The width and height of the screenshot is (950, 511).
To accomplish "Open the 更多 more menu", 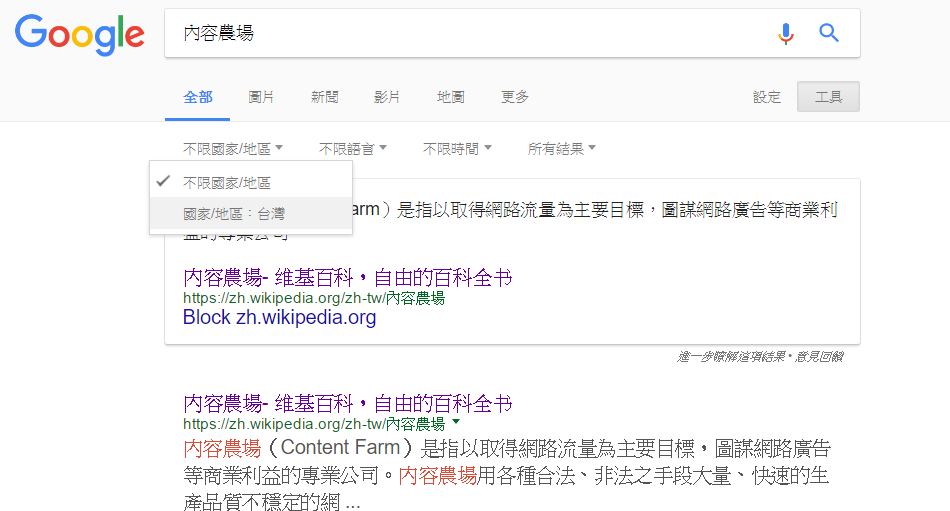I will point(515,97).
